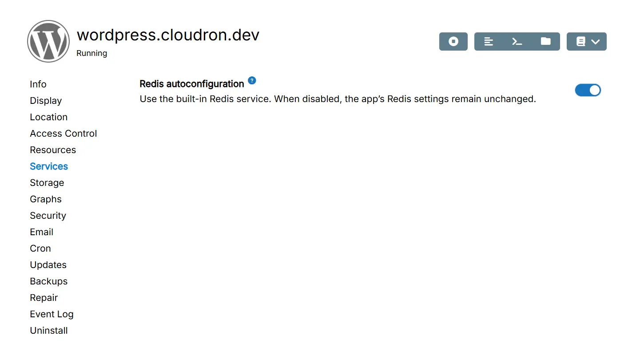Open the Event Log section
644x363 pixels.
pyautogui.click(x=52, y=314)
